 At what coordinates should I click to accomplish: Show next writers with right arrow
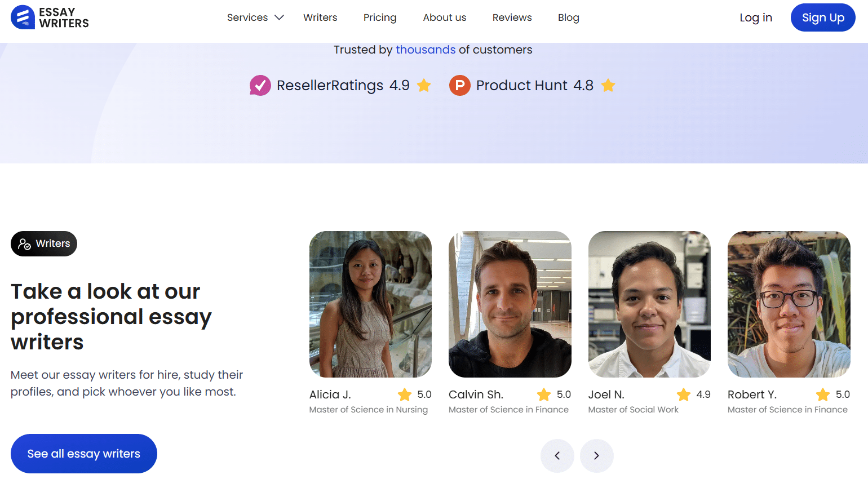click(x=596, y=455)
